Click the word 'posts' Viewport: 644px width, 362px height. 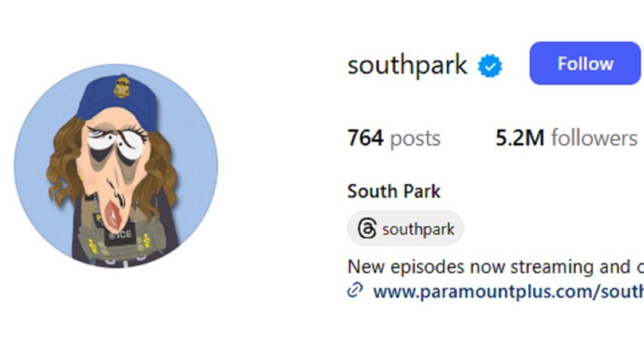pos(416,139)
